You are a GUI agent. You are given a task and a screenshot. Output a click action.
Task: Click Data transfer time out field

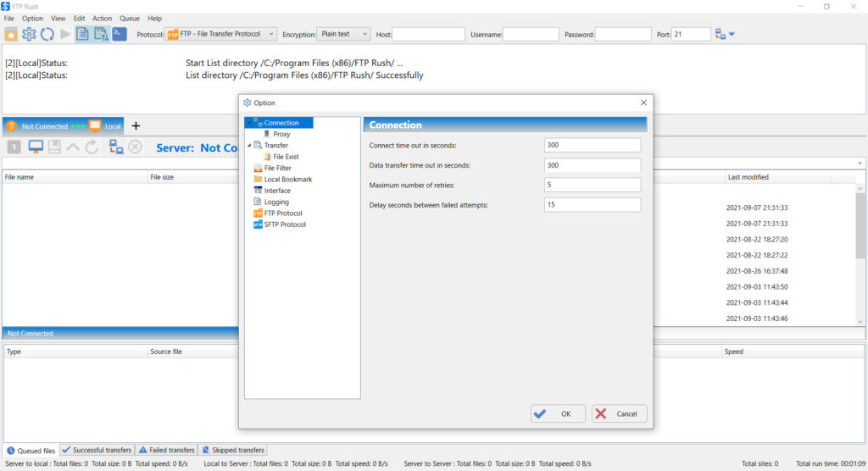[593, 165]
